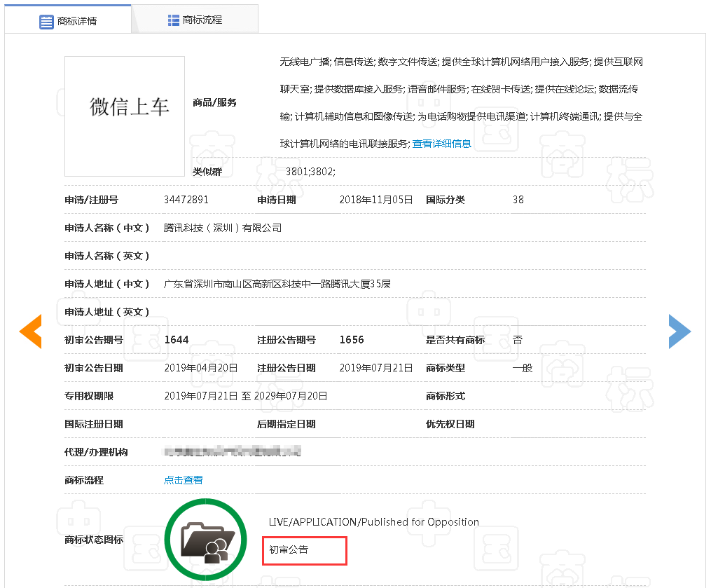Select the trademark type value 一般
Viewport: 711px width, 588px height.
coord(523,368)
